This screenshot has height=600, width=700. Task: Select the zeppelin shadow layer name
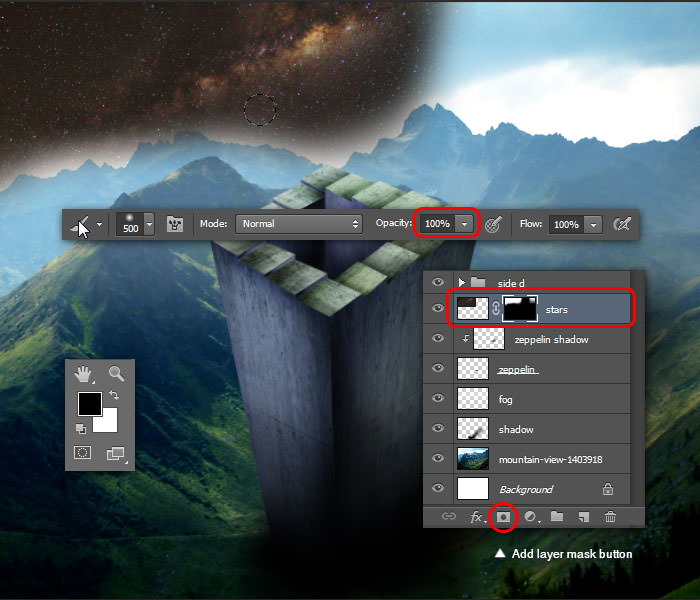(551, 340)
